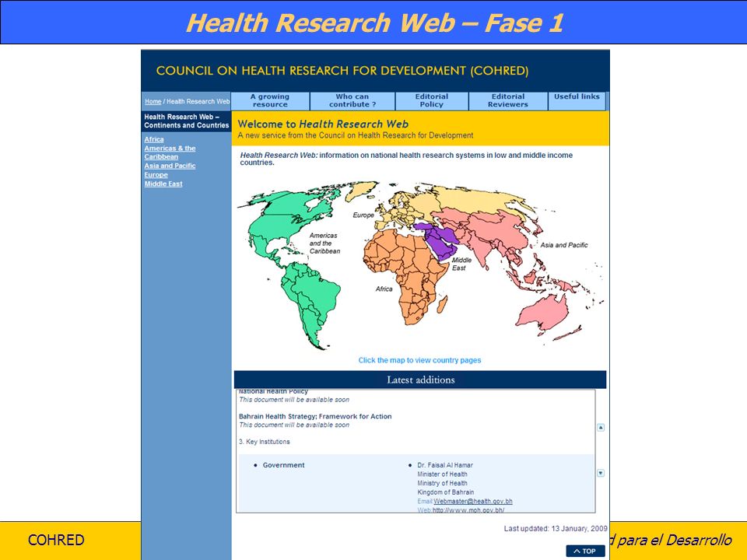Screen dimensions: 747x560
Task: Click the 'Health Research Web – Fase 1' slide title
Action: [x=374, y=23]
